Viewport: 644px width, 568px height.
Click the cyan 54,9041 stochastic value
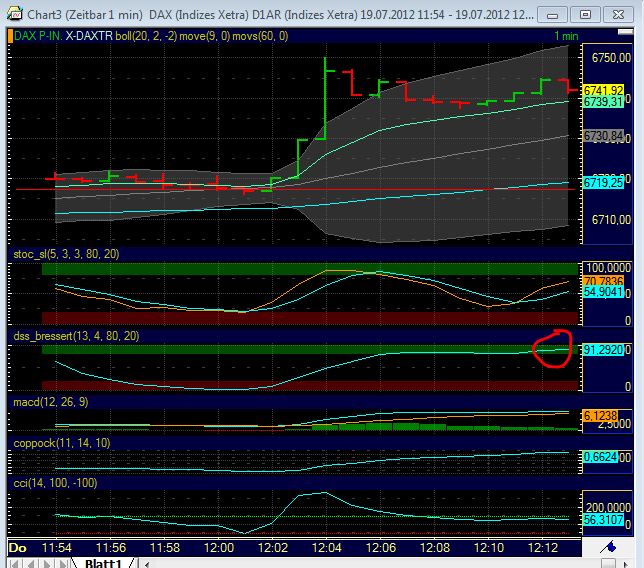click(603, 292)
